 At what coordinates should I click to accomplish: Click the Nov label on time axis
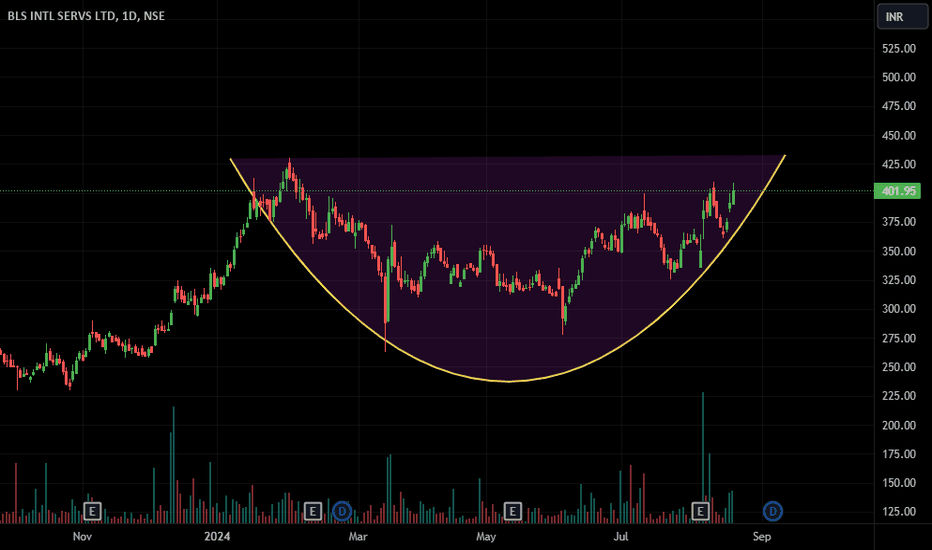(82, 536)
